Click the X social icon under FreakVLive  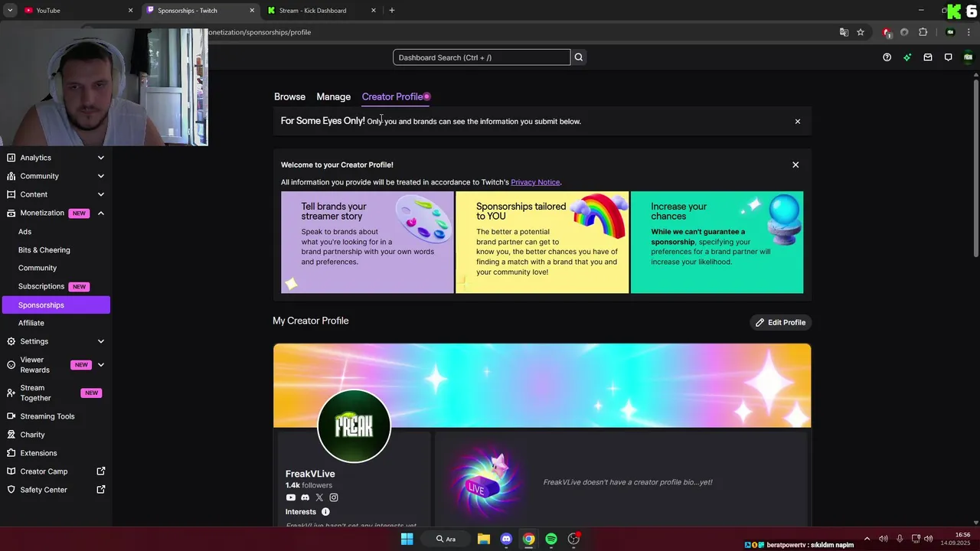pos(319,497)
